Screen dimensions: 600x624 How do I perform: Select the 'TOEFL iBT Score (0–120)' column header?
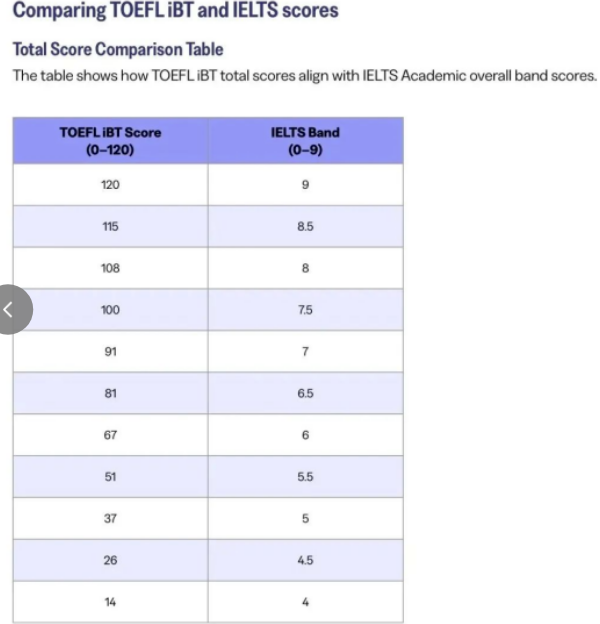110,141
